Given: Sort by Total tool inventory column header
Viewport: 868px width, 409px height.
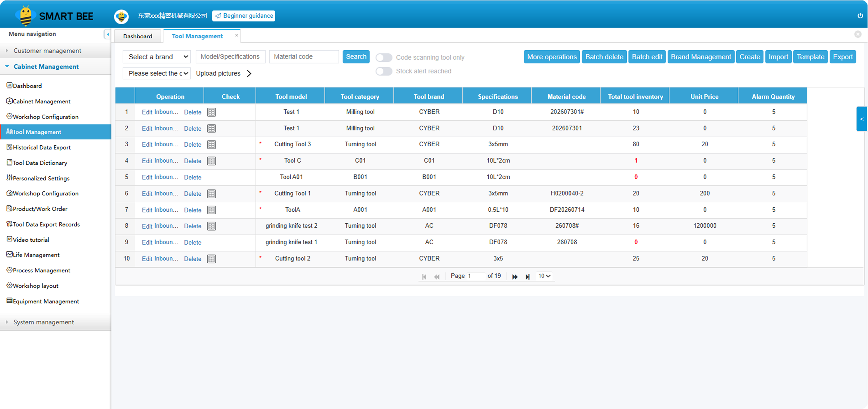Looking at the screenshot, I should 635,96.
